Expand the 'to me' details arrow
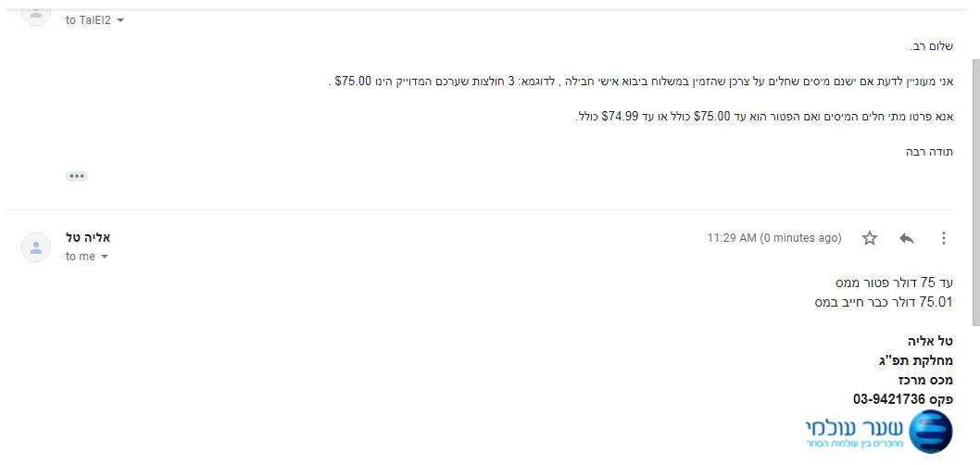The image size is (980, 465). [104, 257]
